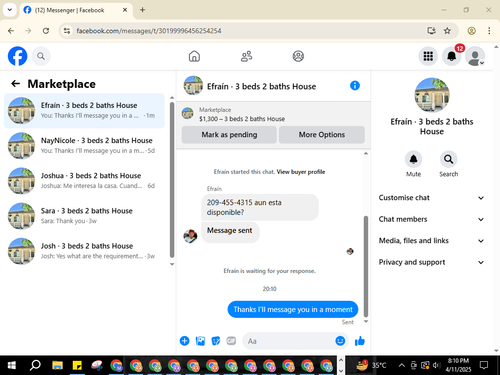This screenshot has width=500, height=375.
Task: Open NayNicole conversation
Action: [x=84, y=146]
